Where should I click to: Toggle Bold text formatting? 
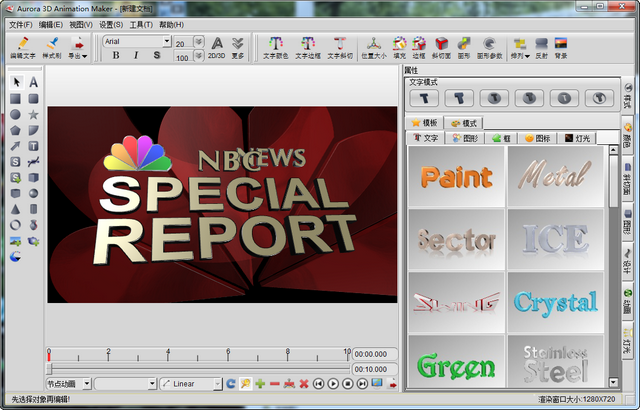pyautogui.click(x=116, y=55)
